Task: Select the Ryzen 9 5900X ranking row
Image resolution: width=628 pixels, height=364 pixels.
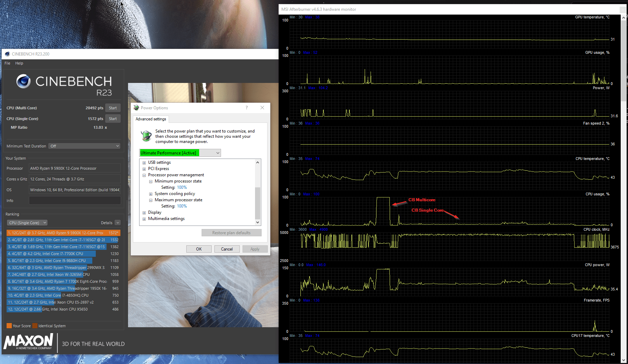Action: tap(63, 233)
